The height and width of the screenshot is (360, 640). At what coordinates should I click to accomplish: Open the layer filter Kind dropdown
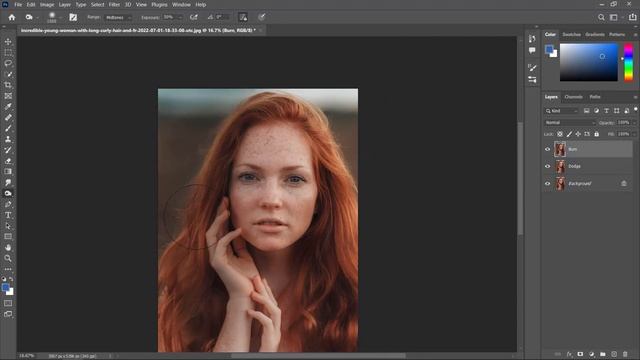click(x=562, y=111)
